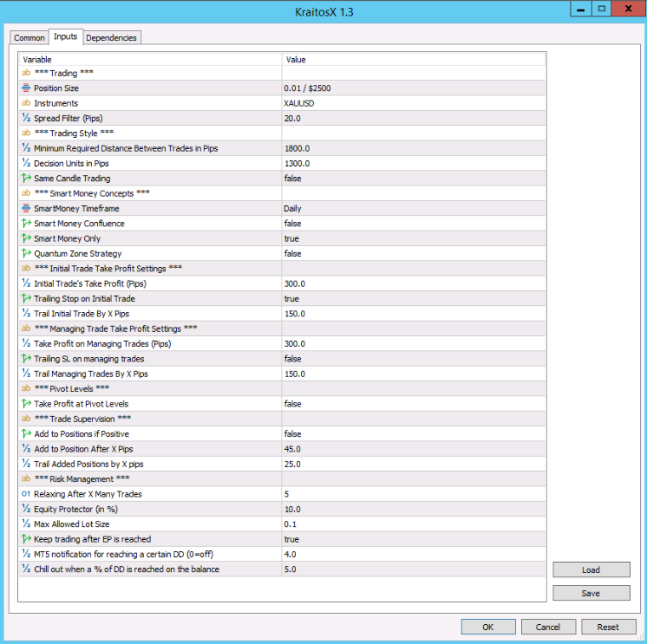647x644 pixels.
Task: Toggle Same Candle Trading false value
Action: 414,178
